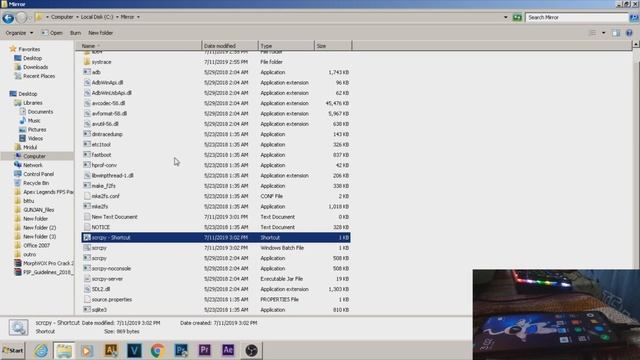Viewport: 640px width, 360px height.
Task: Open Adobe Illustrator from taskbar
Action: 111,351
